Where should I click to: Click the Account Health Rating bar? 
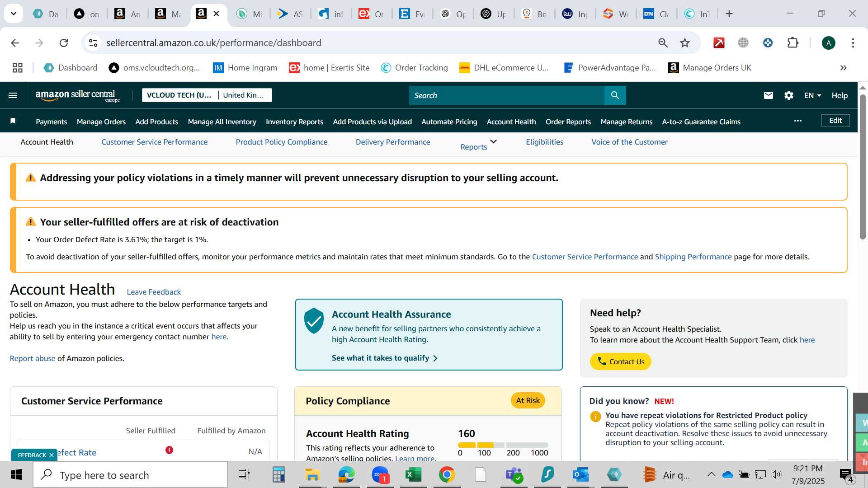click(x=503, y=445)
